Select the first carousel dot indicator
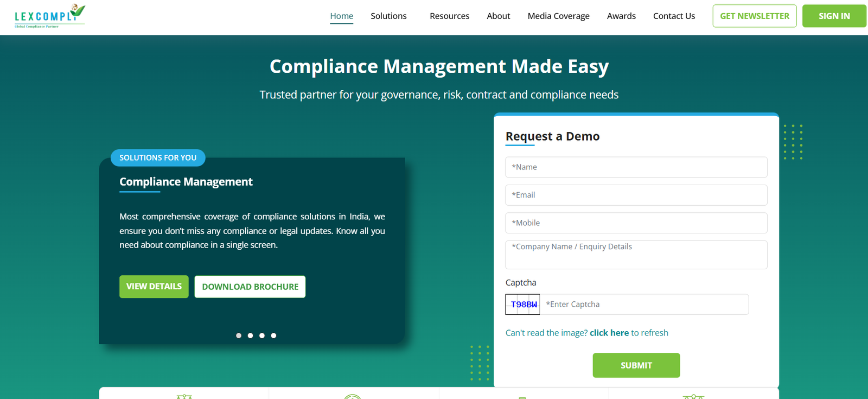868x399 pixels. [x=239, y=335]
